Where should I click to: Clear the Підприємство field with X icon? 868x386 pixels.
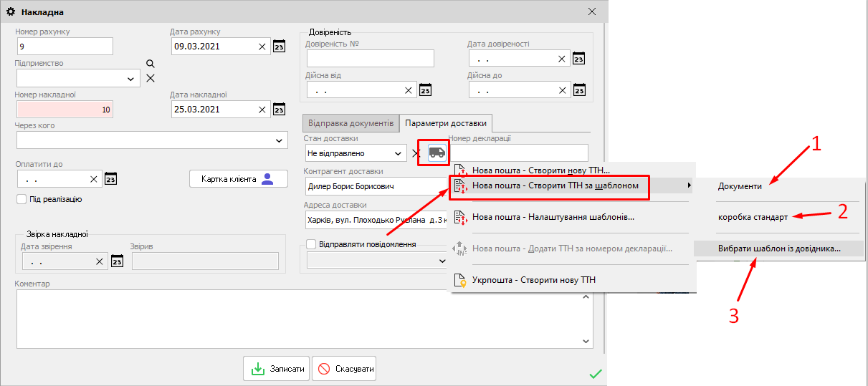(151, 78)
